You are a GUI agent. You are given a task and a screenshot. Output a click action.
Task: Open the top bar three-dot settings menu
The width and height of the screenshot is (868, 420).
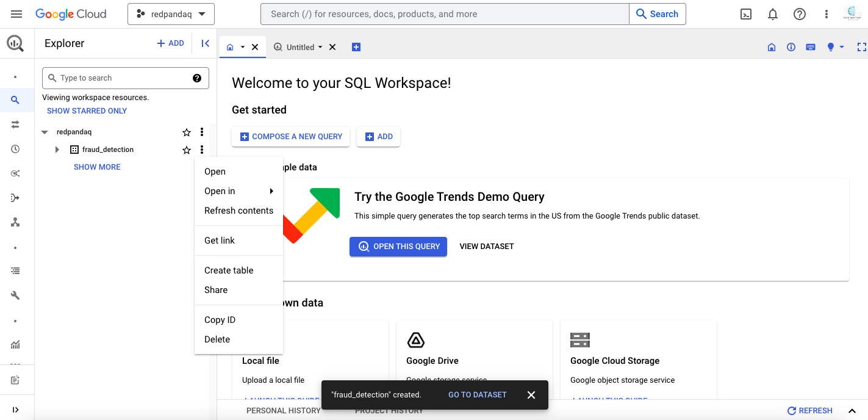[x=827, y=14]
